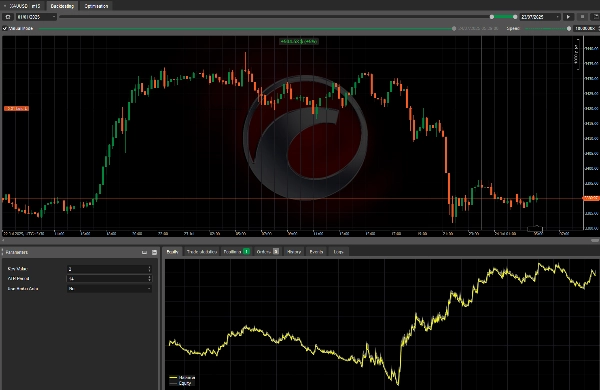Click the Key Value stepper arrows
Image resolution: width=600 pixels, height=390 pixels.
tap(150, 269)
